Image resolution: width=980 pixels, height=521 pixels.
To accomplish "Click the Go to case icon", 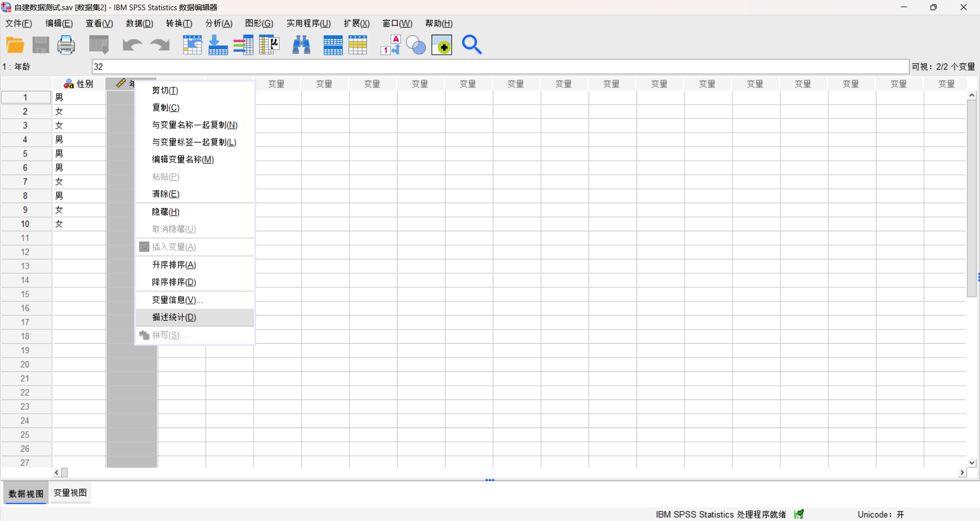I will (192, 45).
